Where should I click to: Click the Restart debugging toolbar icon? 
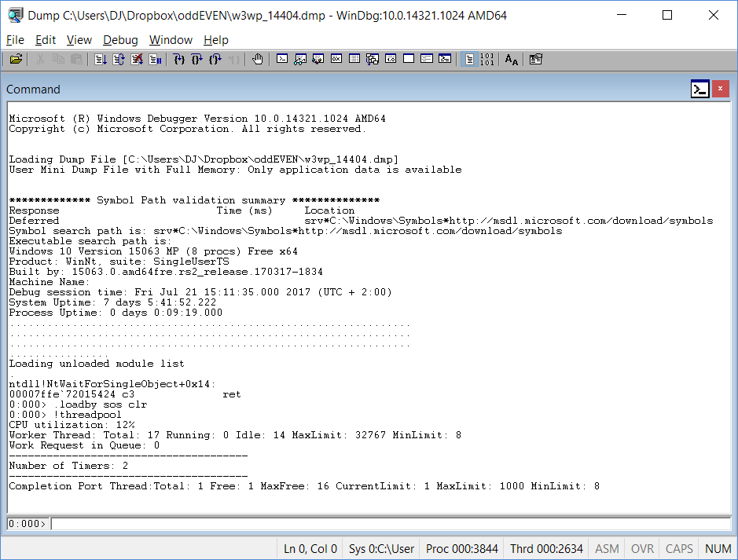coord(119,59)
